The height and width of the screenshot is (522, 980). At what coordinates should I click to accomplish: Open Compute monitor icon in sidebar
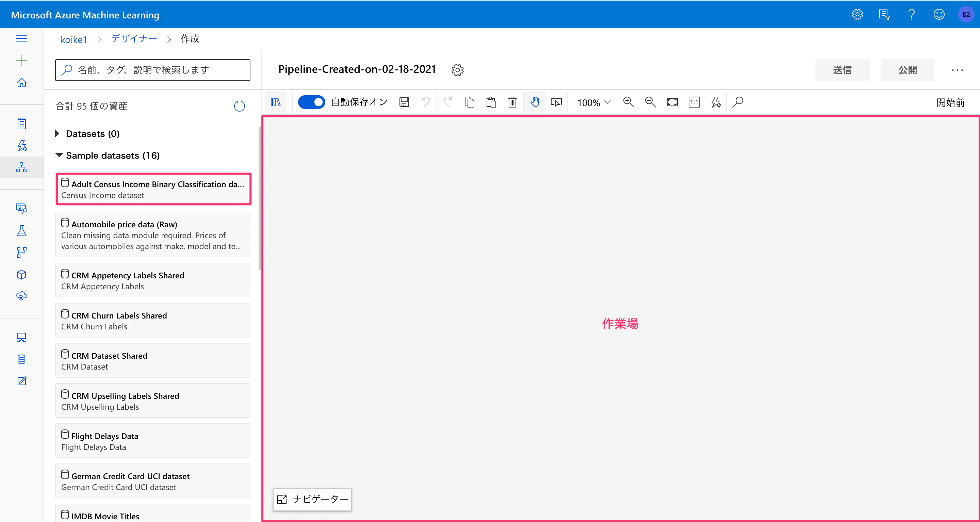point(22,338)
